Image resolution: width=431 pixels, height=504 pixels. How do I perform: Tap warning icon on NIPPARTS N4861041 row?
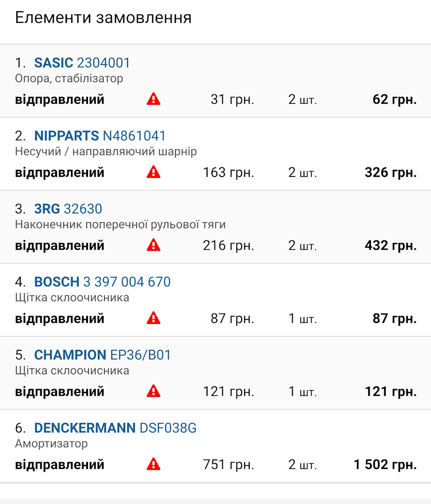(154, 172)
